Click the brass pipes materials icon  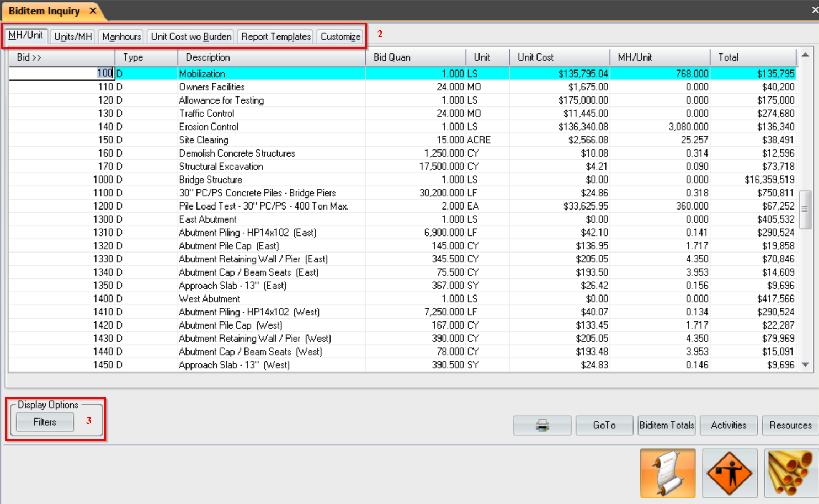tap(790, 473)
